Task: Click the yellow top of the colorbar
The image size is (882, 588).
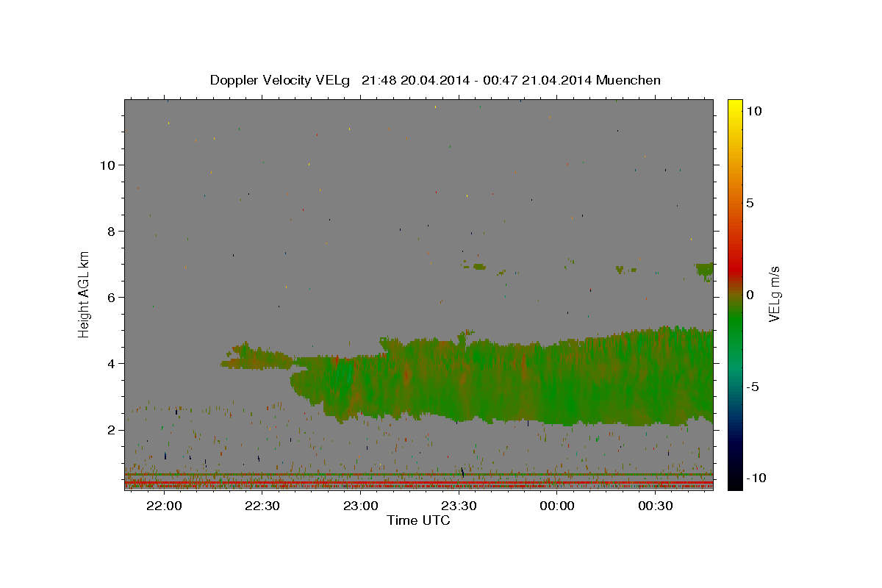Action: pyautogui.click(x=735, y=107)
